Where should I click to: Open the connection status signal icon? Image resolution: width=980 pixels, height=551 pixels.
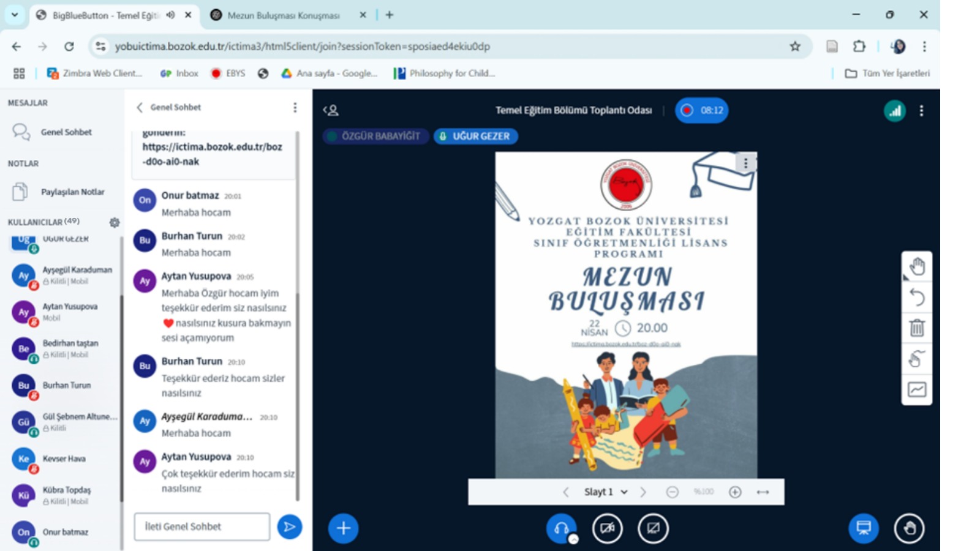[x=895, y=111]
